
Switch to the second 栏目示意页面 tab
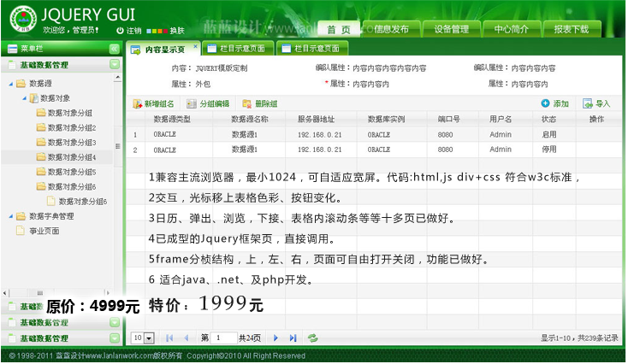[x=312, y=49]
